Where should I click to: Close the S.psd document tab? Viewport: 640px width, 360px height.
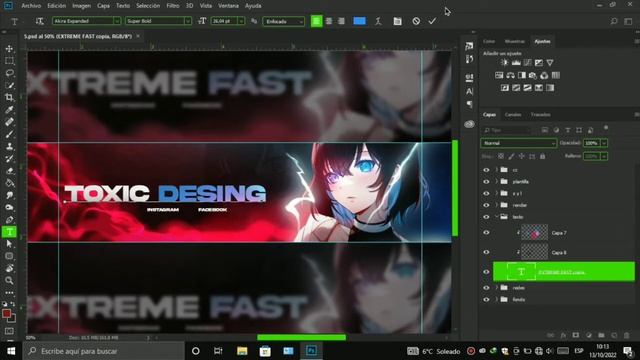(x=138, y=36)
